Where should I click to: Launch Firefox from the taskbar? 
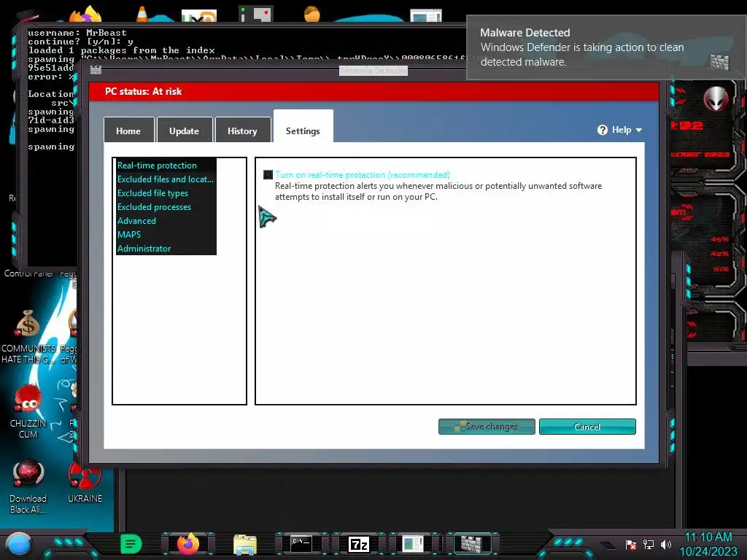point(188,544)
